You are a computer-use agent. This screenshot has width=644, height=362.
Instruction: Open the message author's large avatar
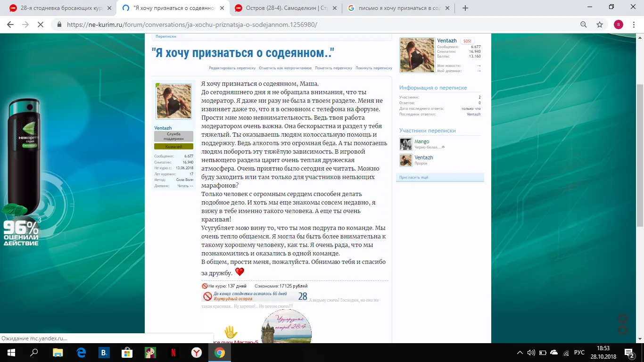click(173, 102)
